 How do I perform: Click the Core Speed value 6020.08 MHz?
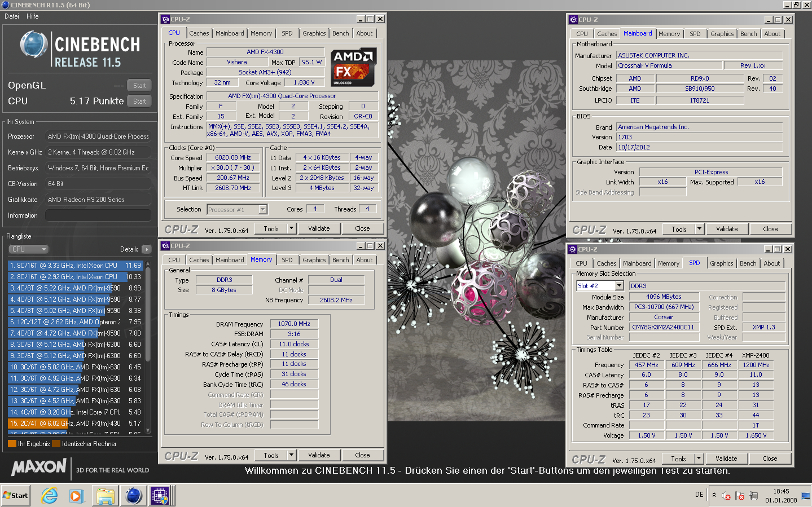click(233, 158)
